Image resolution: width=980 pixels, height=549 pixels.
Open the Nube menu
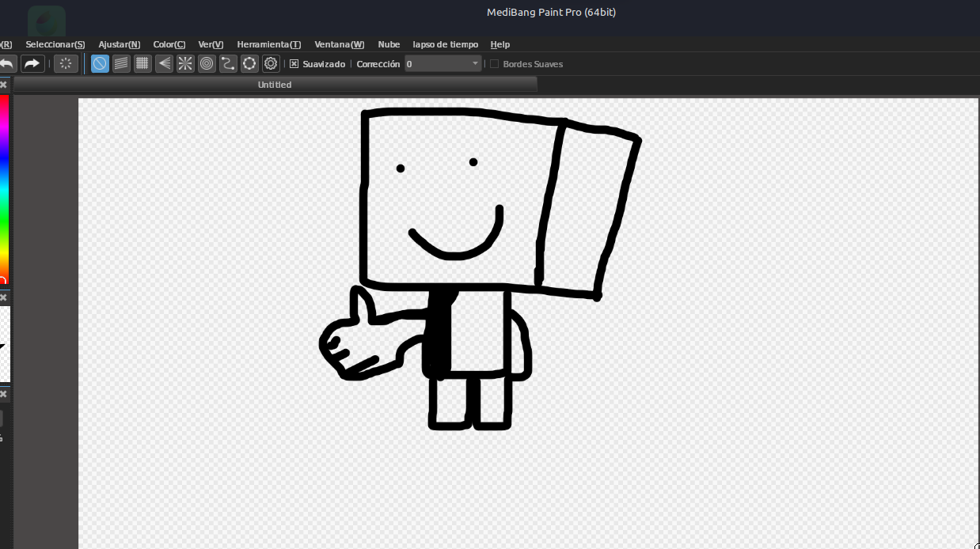pos(389,44)
